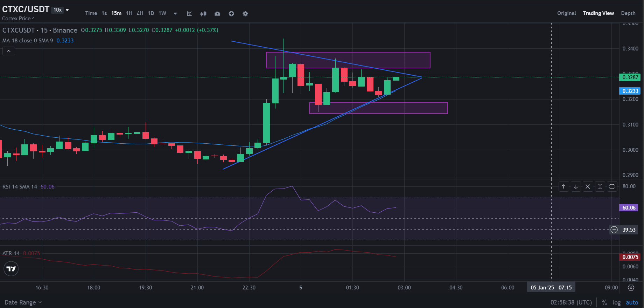The image size is (644, 308).
Task: Open the Date Range dropdown
Action: [23, 302]
